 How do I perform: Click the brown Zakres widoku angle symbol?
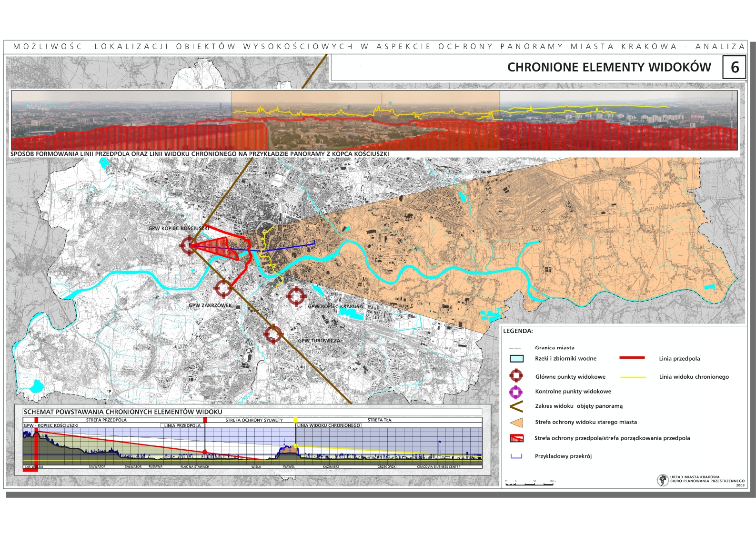(516, 406)
